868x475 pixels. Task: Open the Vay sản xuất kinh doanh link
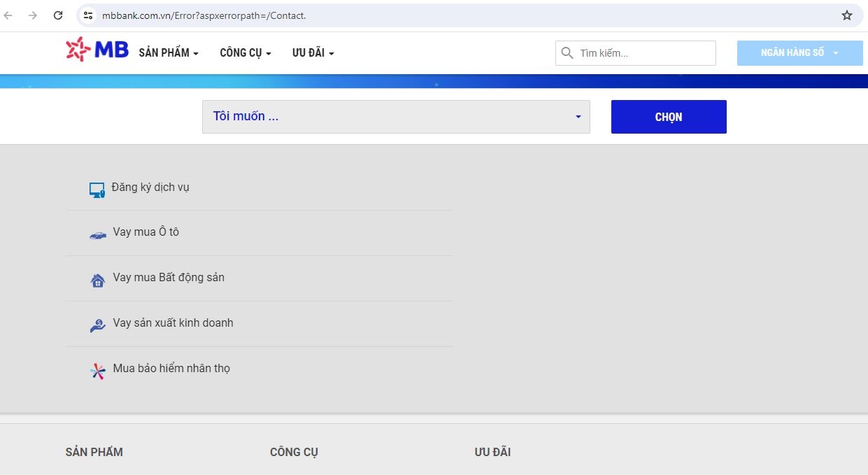173,323
